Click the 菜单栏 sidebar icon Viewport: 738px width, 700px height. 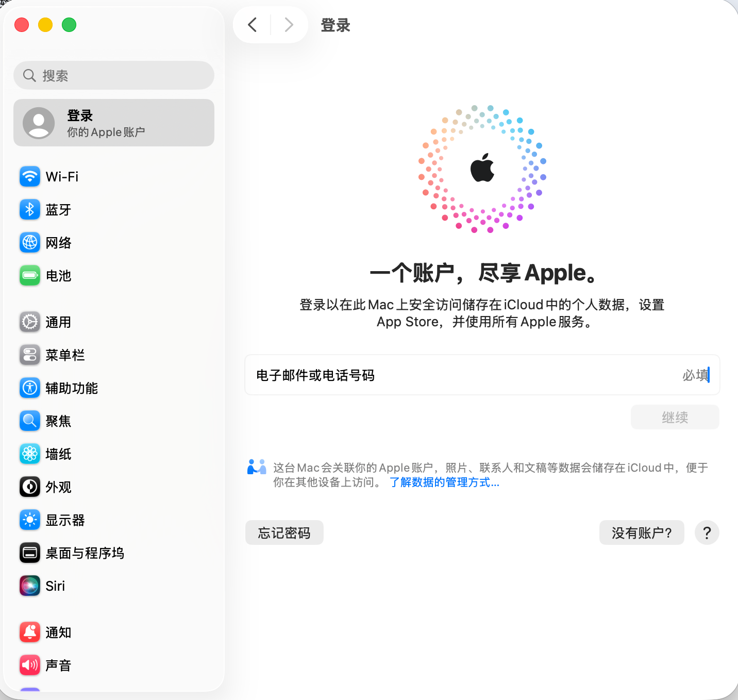click(x=30, y=355)
